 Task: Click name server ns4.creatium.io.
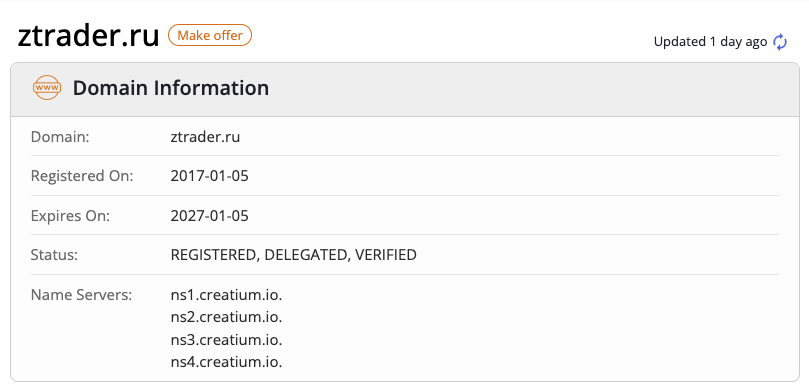click(x=226, y=362)
